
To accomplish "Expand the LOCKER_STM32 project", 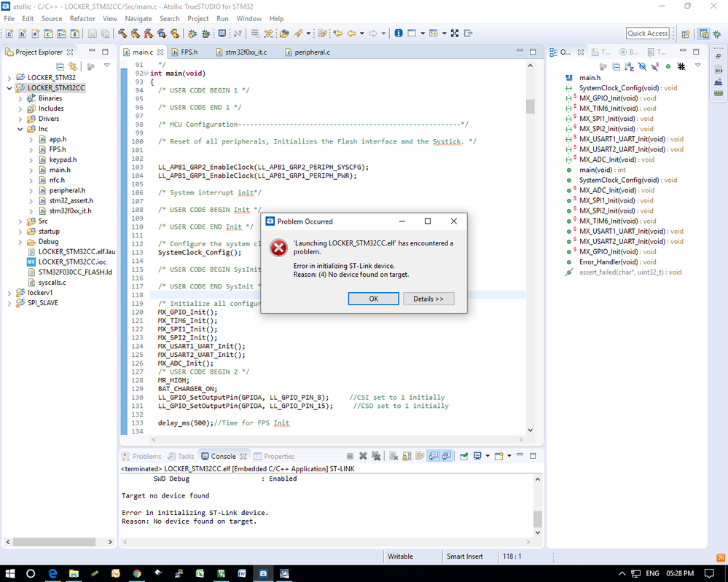I will coord(9,77).
